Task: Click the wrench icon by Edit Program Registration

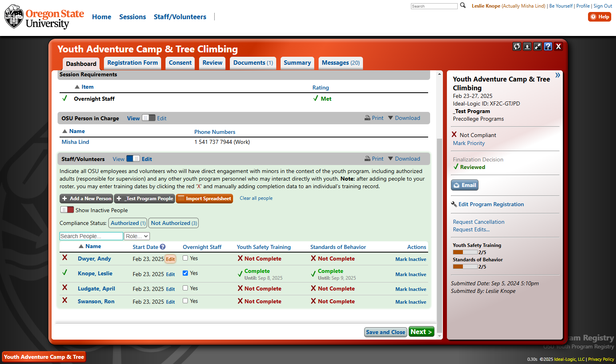Action: (x=454, y=204)
